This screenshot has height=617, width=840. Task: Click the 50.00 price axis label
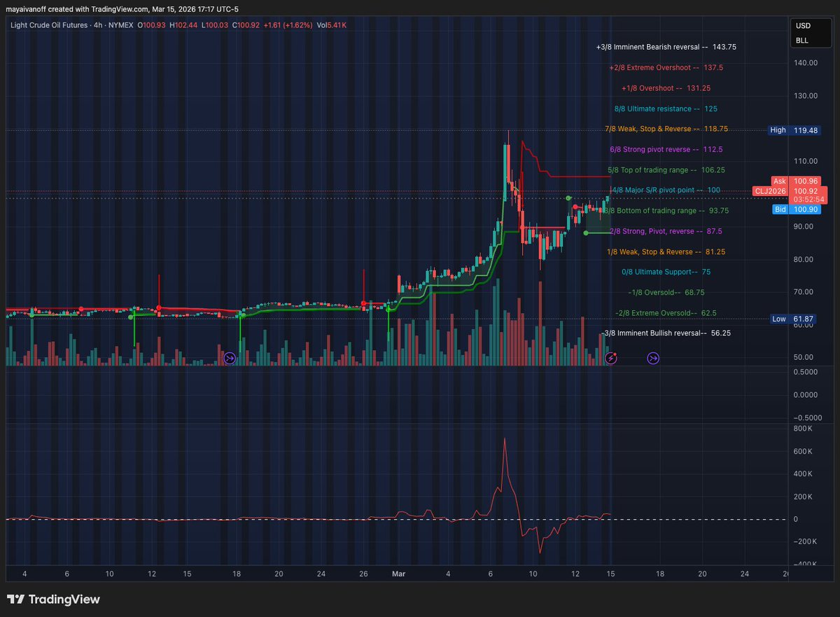(x=805, y=357)
